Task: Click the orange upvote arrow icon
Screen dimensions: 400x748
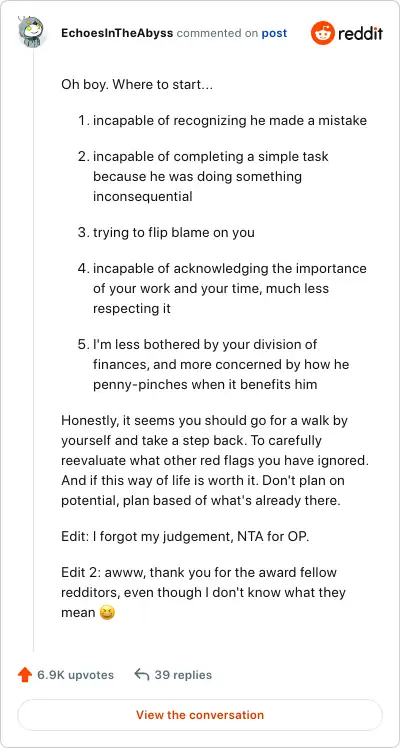Action: coord(25,675)
